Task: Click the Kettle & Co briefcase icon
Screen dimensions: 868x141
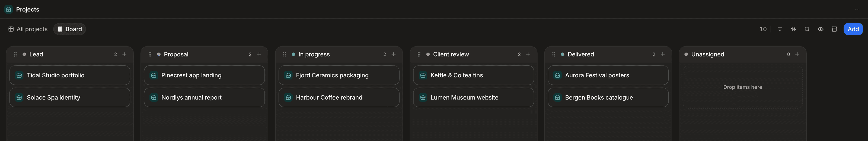Action: 423,75
